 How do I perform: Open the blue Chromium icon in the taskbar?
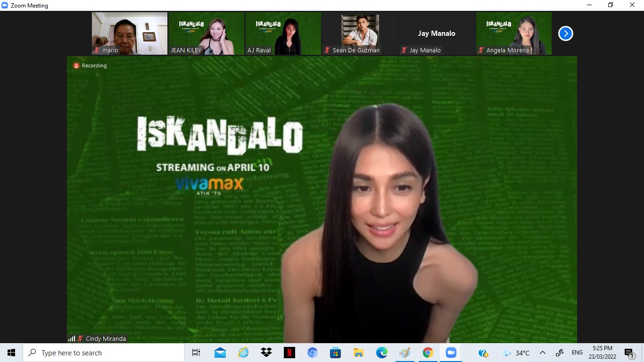tap(312, 353)
